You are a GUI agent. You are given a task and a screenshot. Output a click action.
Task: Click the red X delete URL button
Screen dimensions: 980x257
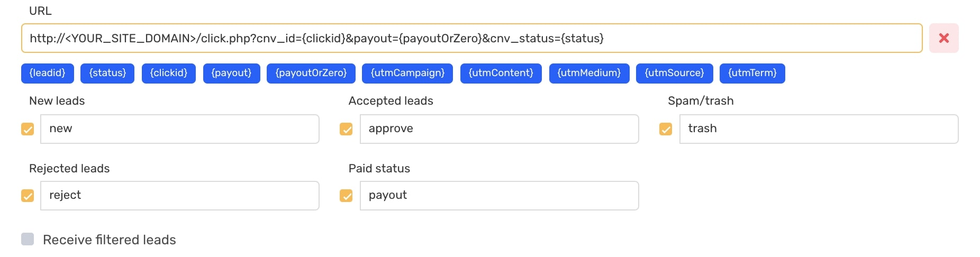point(943,38)
